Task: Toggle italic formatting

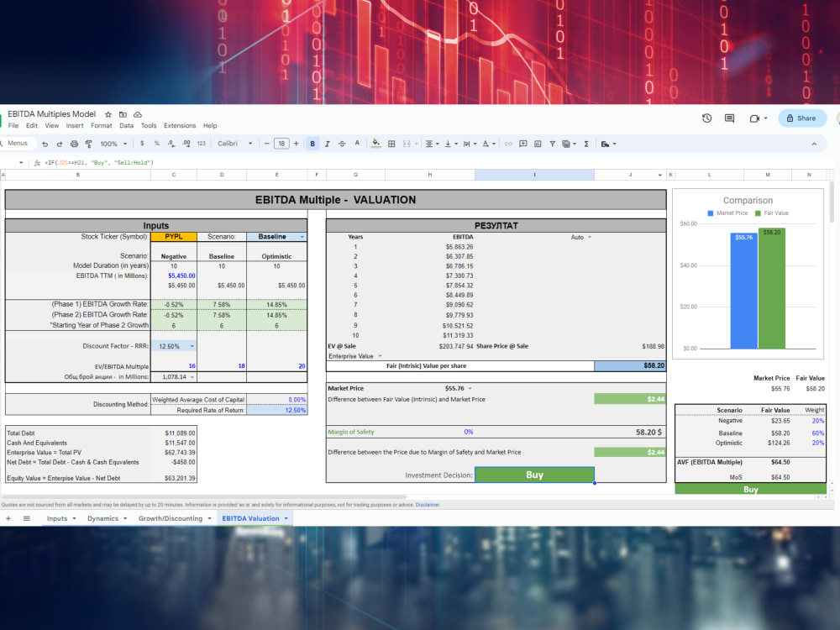Action: [328, 144]
